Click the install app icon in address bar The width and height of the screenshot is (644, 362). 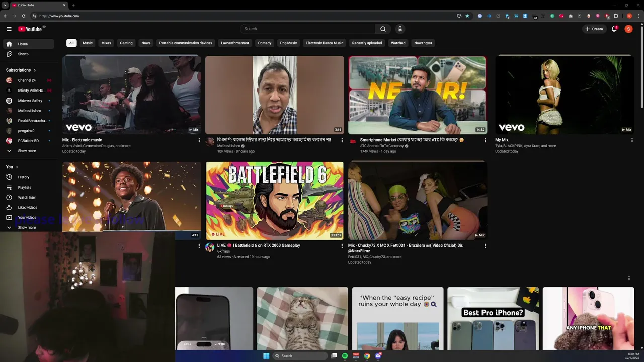coord(459,16)
